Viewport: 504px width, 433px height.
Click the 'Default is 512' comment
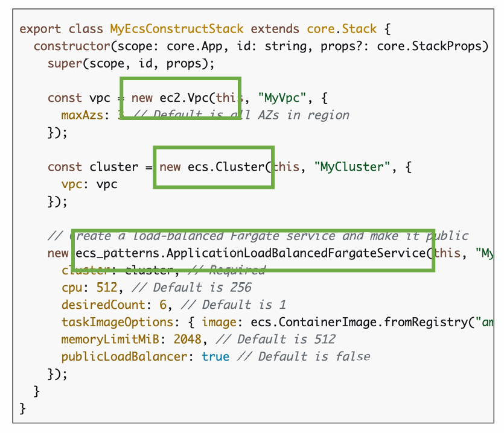[286, 340]
